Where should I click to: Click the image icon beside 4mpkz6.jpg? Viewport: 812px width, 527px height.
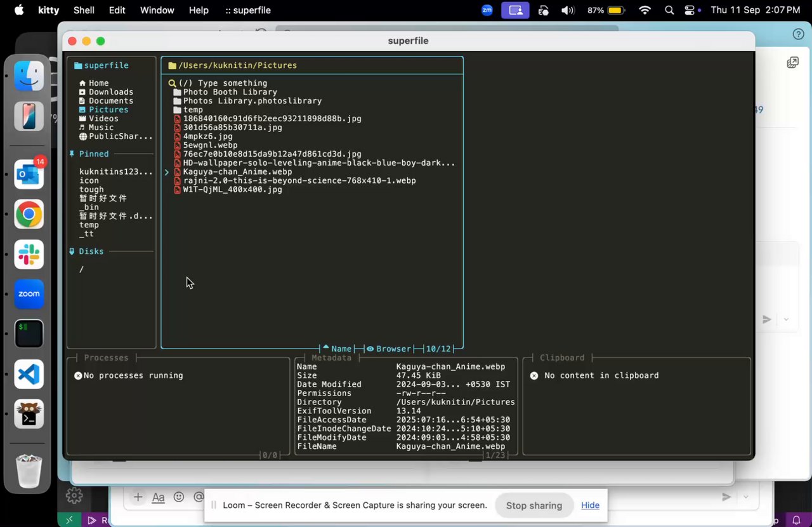click(178, 137)
